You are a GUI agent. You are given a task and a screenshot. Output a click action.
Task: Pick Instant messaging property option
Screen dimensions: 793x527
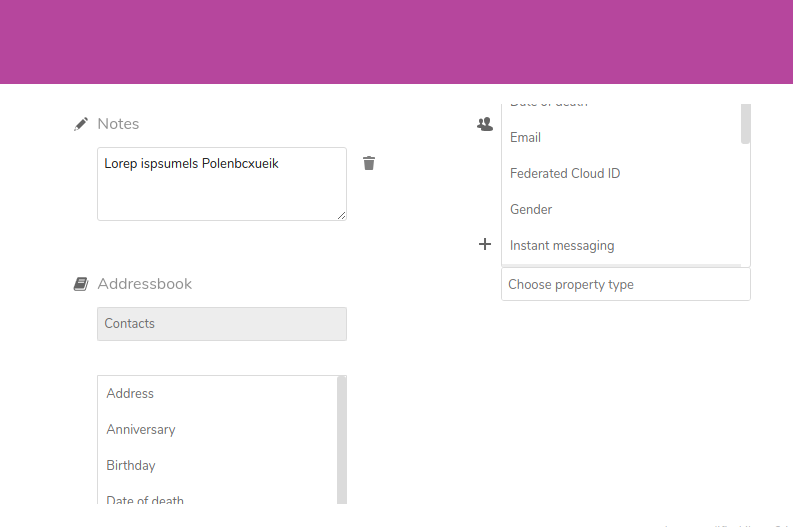621,245
